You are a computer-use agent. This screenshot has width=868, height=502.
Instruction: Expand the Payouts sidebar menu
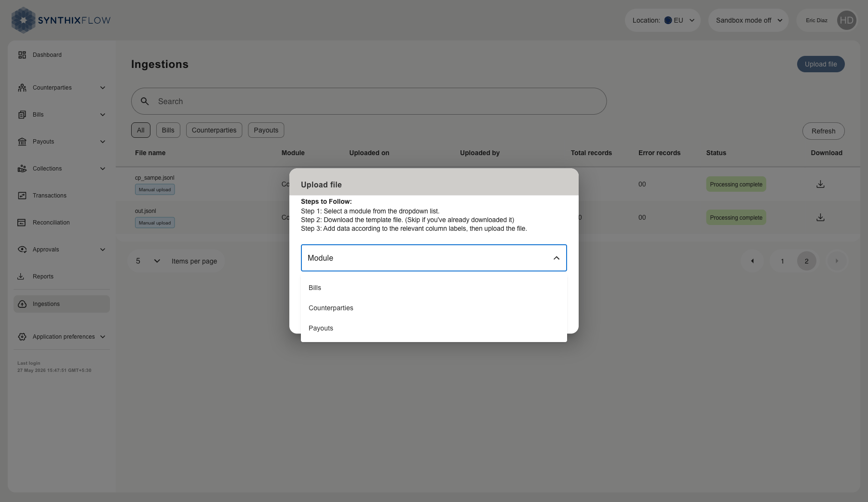[x=103, y=142]
